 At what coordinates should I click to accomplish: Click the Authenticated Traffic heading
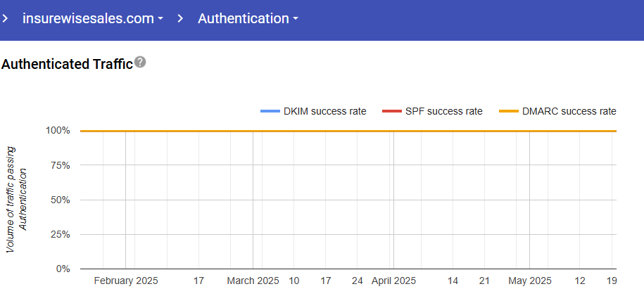tap(67, 64)
